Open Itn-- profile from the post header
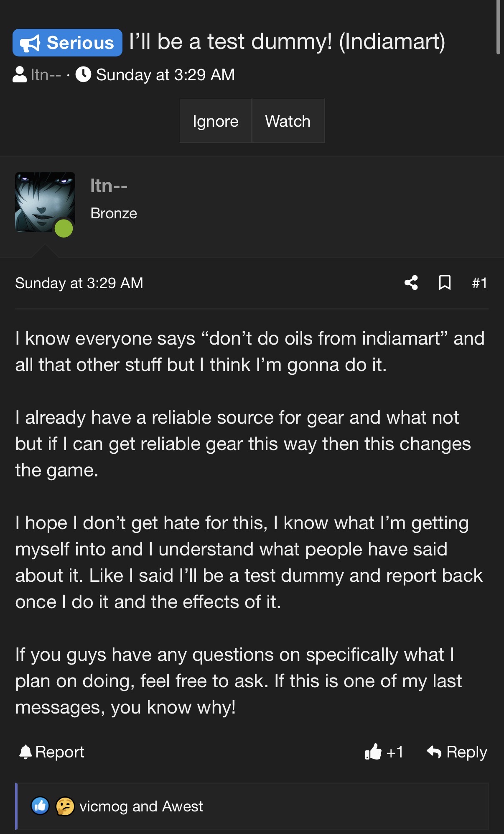504x834 pixels. pos(109,186)
